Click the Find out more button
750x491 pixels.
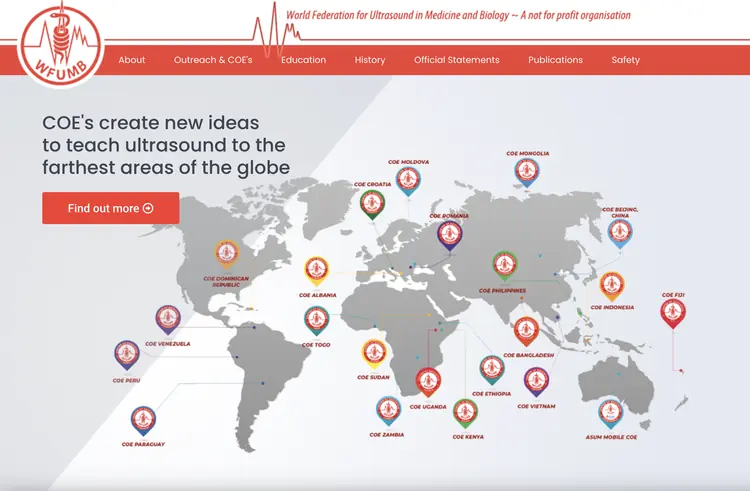tap(111, 208)
